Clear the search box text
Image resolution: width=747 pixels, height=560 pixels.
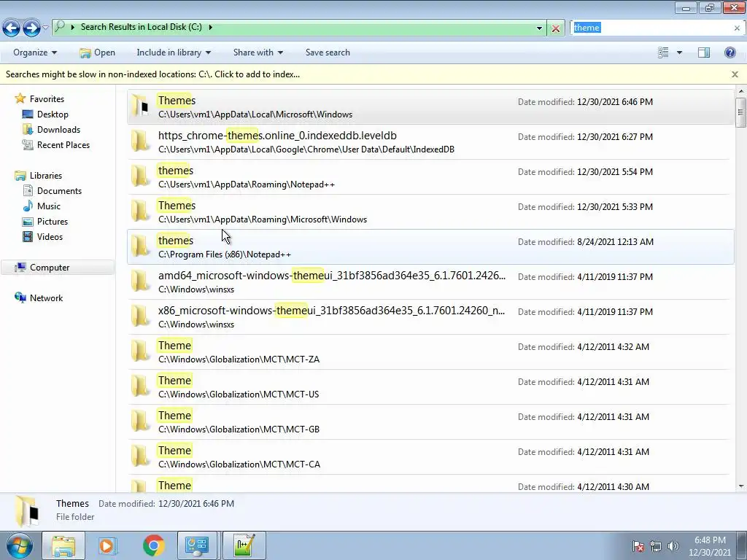[x=737, y=28]
